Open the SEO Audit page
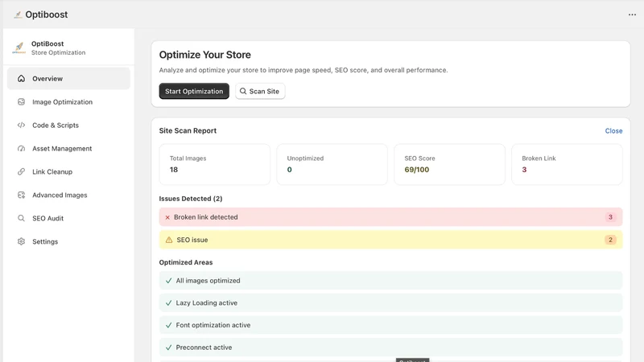 point(68,218)
